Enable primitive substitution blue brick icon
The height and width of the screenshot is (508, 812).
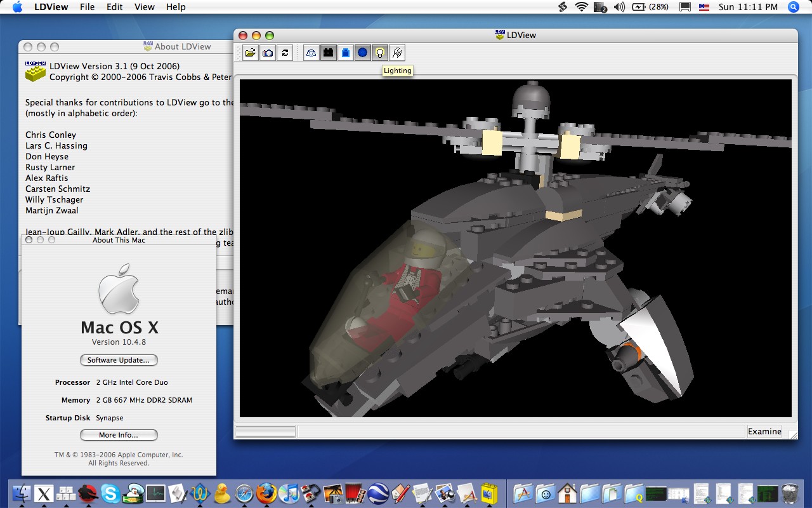point(344,53)
